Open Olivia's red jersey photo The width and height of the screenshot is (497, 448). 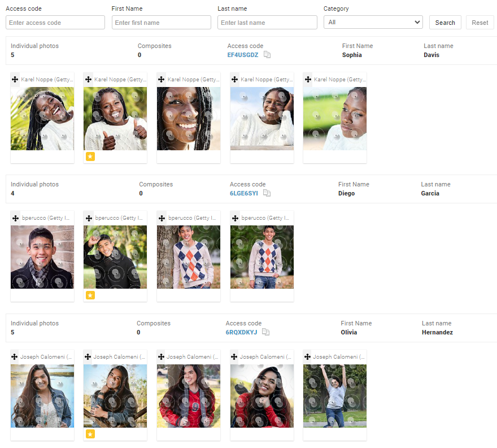189,395
